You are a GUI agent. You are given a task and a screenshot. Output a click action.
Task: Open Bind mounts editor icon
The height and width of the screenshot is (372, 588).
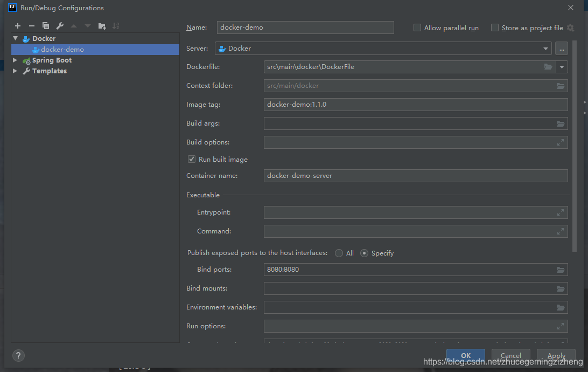click(x=560, y=288)
